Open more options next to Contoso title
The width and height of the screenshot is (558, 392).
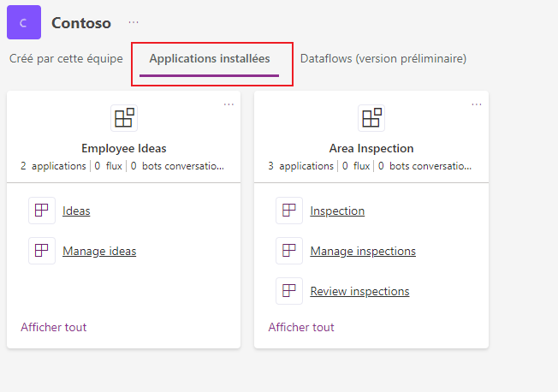134,22
